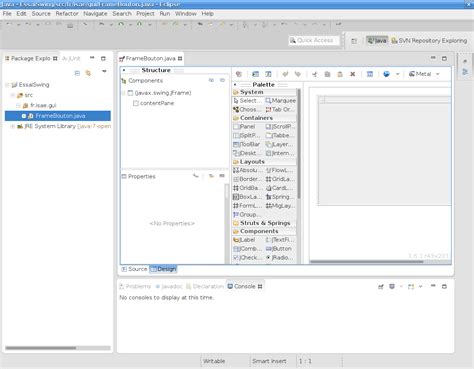Select the JTabbedPane palette entry
This screenshot has height=369, width=474.
(280, 135)
